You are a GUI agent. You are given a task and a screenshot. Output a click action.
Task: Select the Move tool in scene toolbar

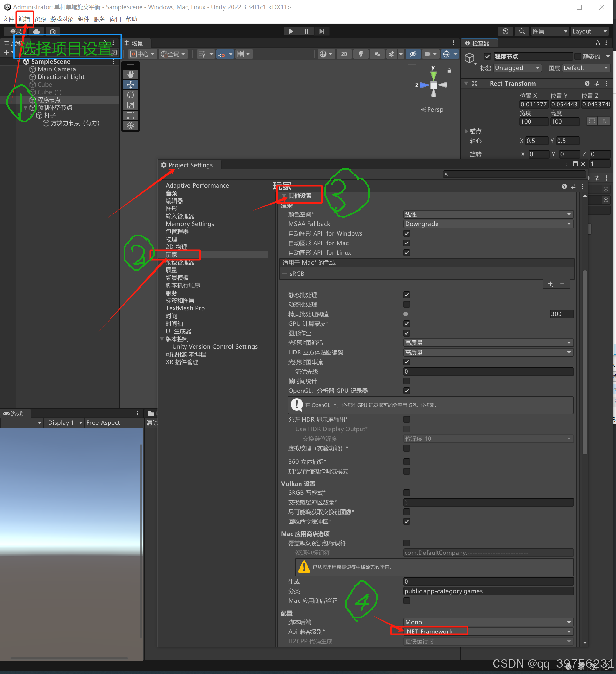130,85
